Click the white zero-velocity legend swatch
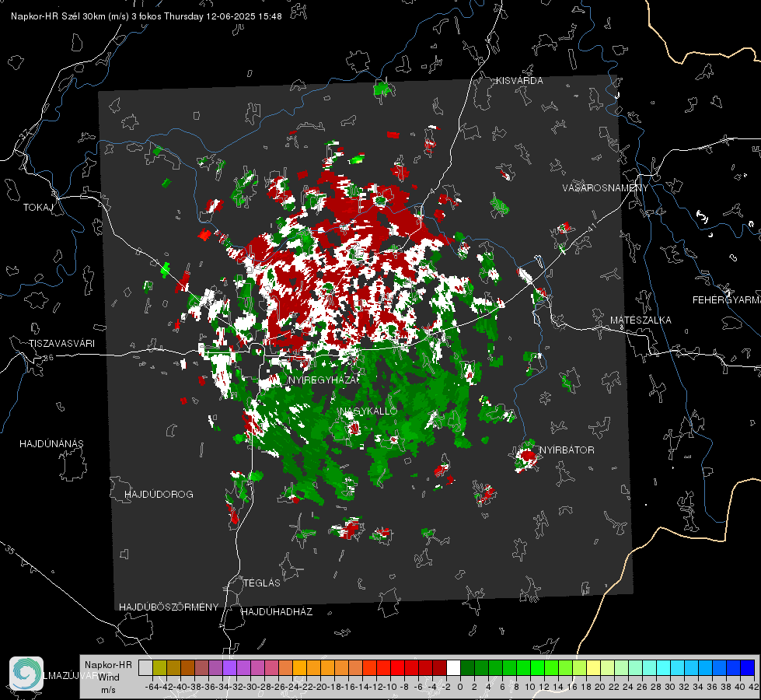This screenshot has width=761, height=700. pos(453,667)
